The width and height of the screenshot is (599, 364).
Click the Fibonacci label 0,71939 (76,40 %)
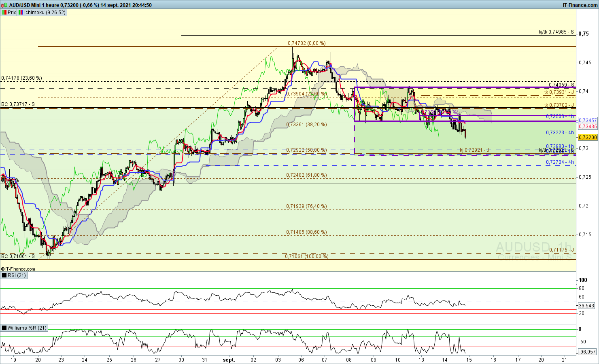point(306,206)
